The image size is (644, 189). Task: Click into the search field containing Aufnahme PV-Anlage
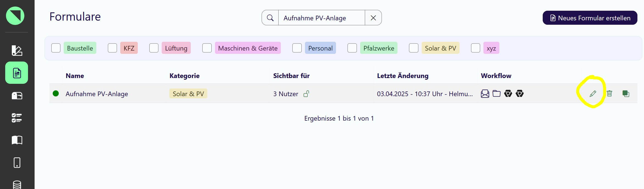321,18
